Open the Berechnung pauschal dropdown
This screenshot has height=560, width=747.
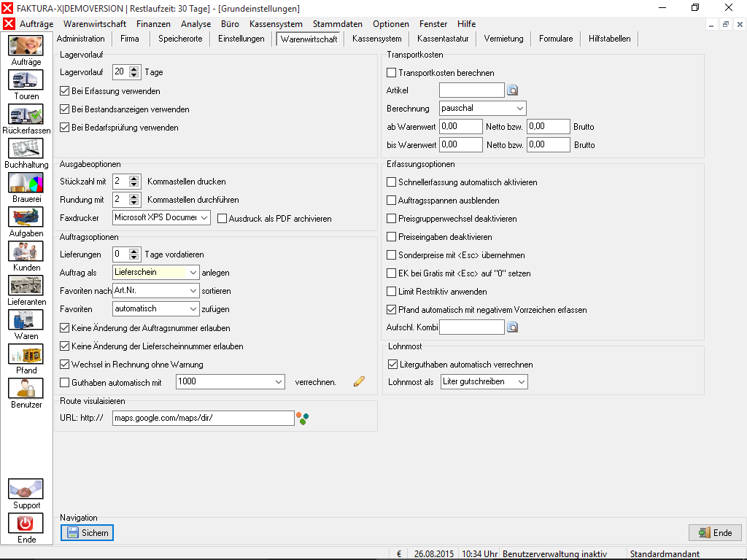483,108
